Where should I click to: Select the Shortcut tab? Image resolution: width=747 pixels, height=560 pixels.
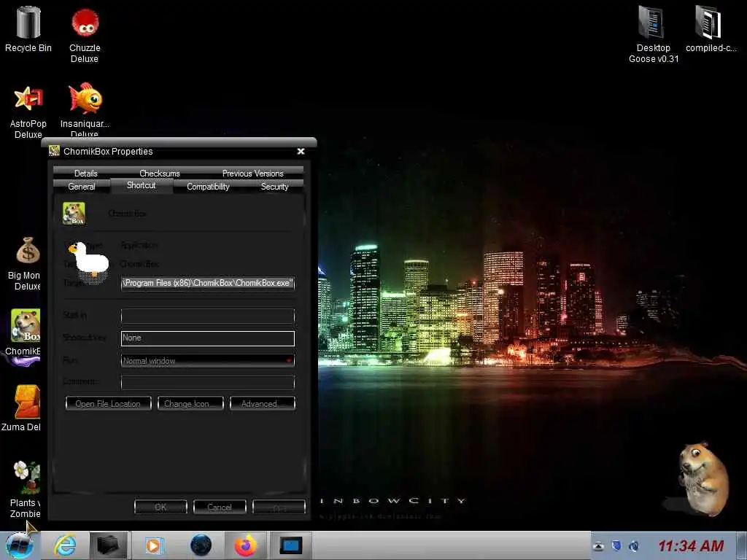[x=141, y=185]
